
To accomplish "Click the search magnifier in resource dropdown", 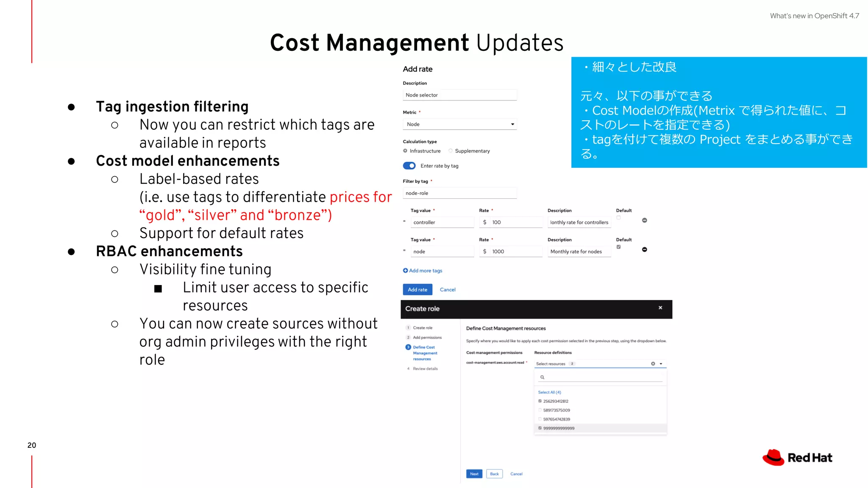I will point(542,377).
